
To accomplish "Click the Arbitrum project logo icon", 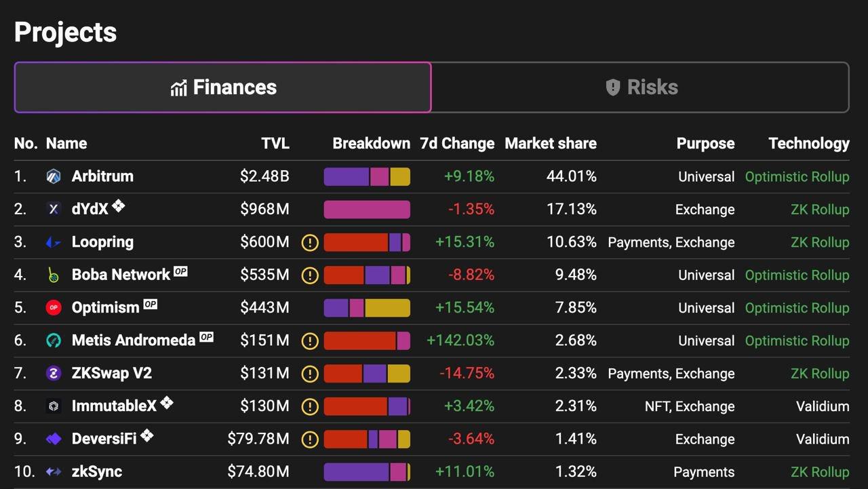I will coord(54,176).
